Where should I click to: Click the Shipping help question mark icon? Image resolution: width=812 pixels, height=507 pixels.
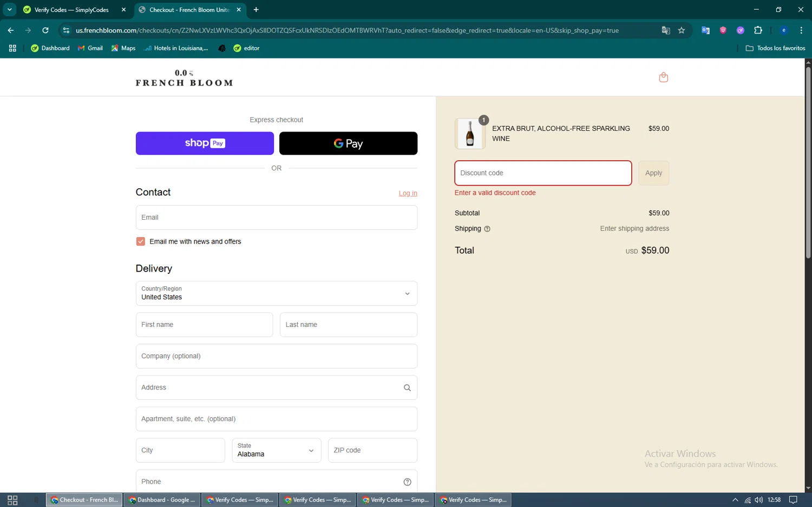coord(487,229)
